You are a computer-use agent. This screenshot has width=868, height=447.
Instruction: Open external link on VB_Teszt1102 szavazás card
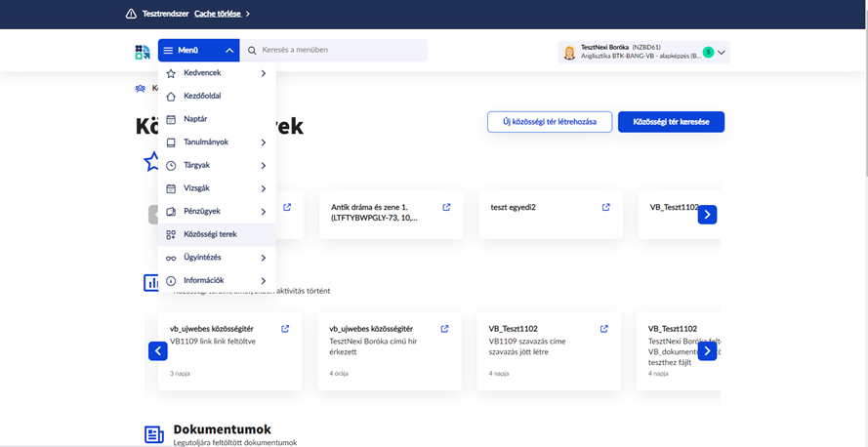(x=603, y=329)
